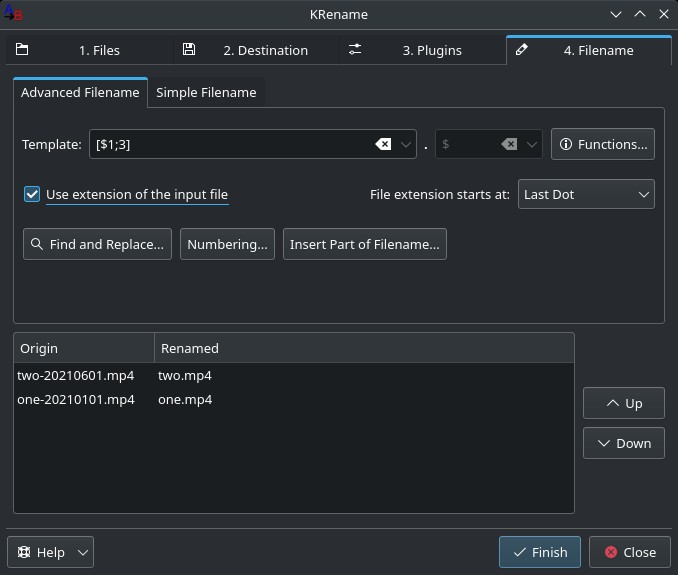The height and width of the screenshot is (575, 678).
Task: Open Find and Replace dialog
Action: point(97,244)
